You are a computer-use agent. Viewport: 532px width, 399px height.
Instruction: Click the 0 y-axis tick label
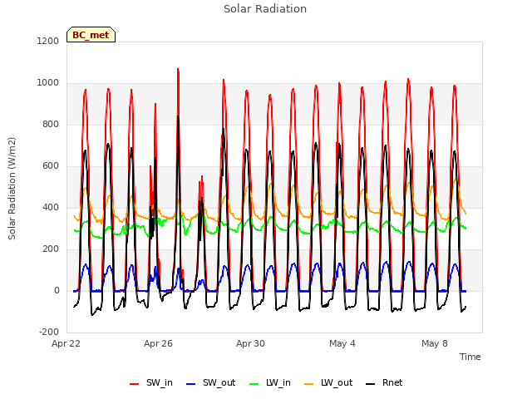pos(57,290)
